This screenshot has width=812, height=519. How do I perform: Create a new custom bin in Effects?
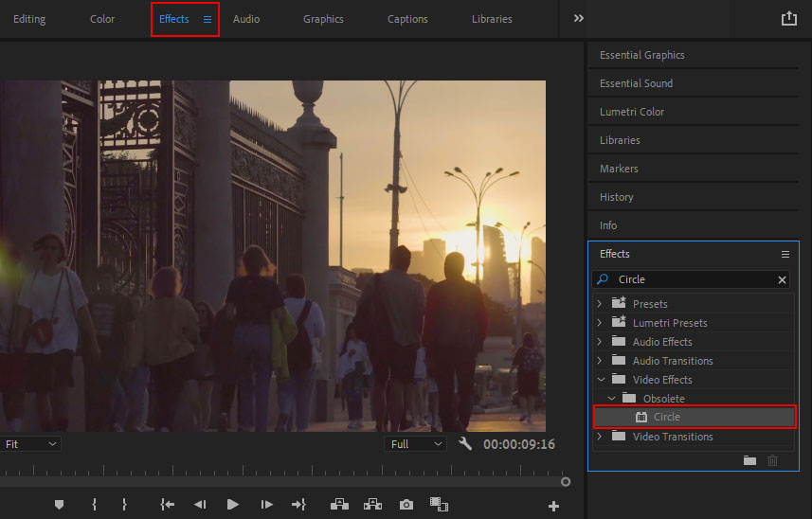tap(749, 460)
